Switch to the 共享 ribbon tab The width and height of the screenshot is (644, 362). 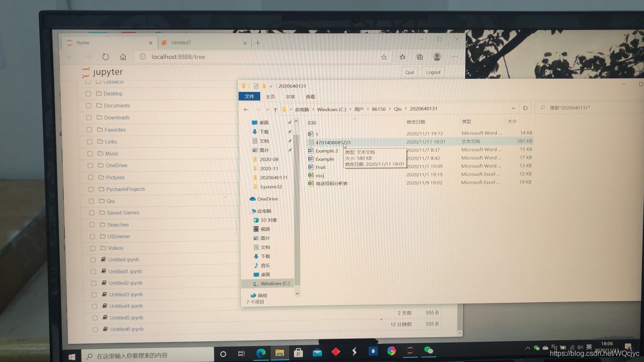pos(290,97)
